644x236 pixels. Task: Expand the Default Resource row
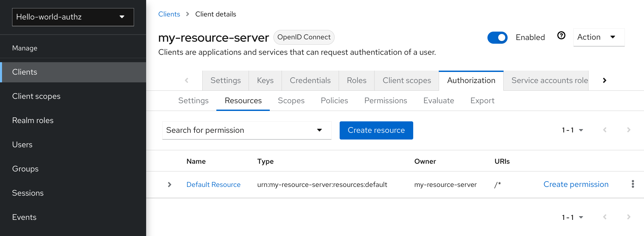170,185
